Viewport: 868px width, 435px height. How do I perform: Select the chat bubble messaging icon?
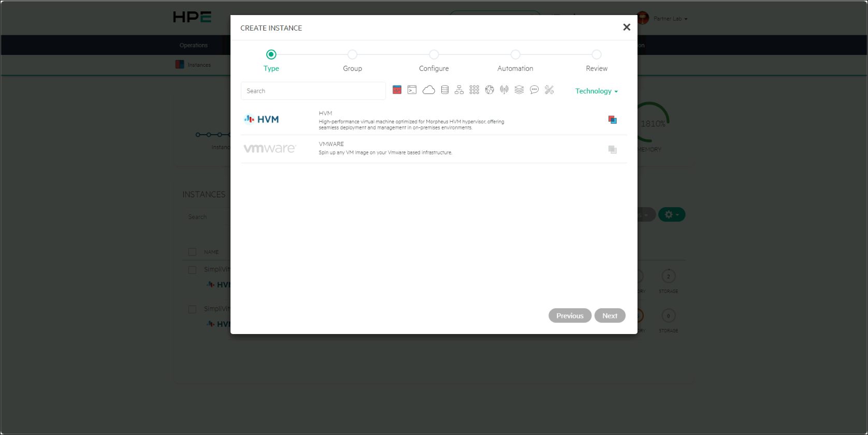click(x=534, y=90)
